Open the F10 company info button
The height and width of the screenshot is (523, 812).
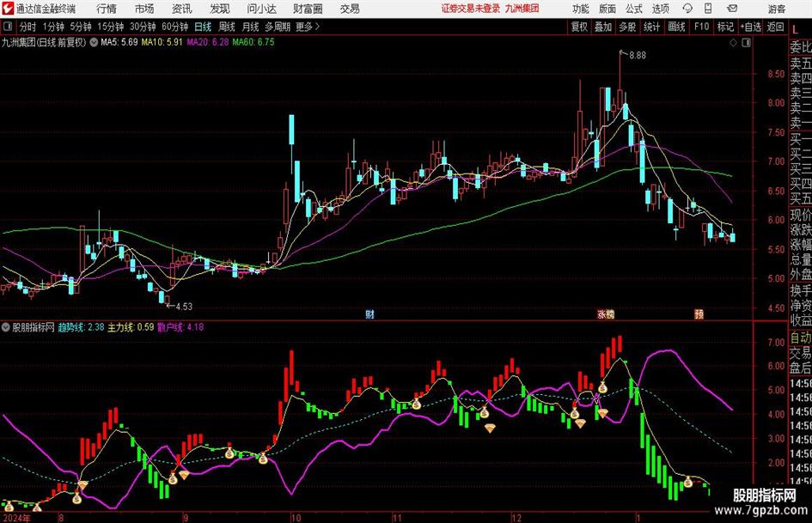point(701,27)
